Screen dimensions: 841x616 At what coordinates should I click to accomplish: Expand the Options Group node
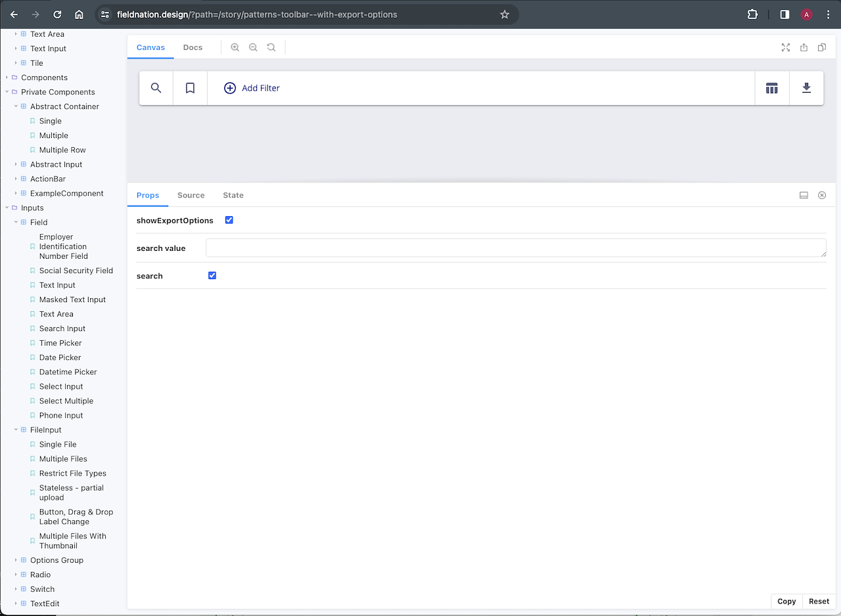coord(57,560)
